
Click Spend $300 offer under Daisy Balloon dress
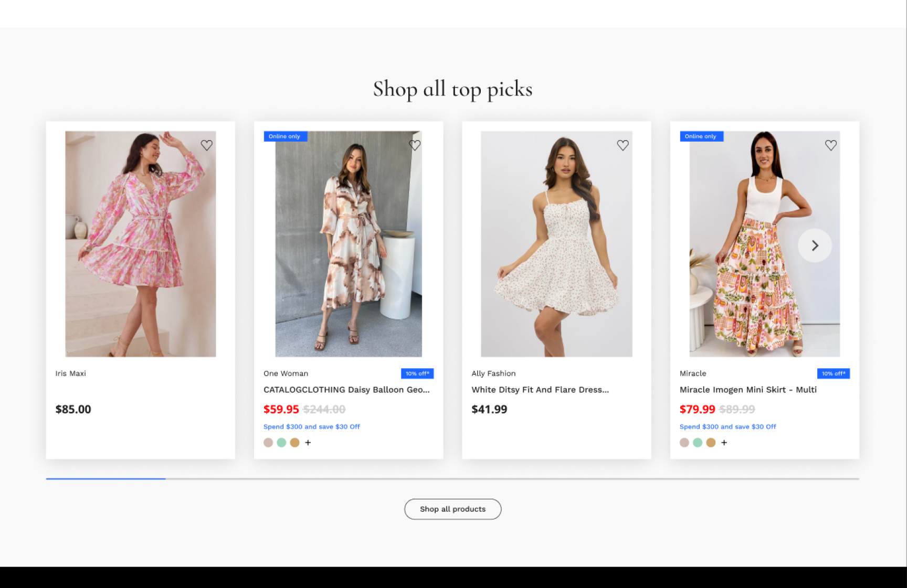[312, 427]
